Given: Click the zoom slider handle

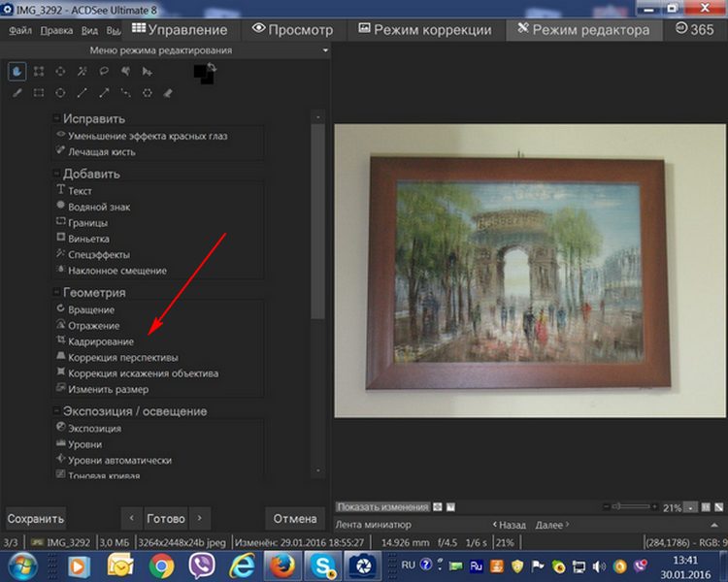Looking at the screenshot, I should point(617,506).
